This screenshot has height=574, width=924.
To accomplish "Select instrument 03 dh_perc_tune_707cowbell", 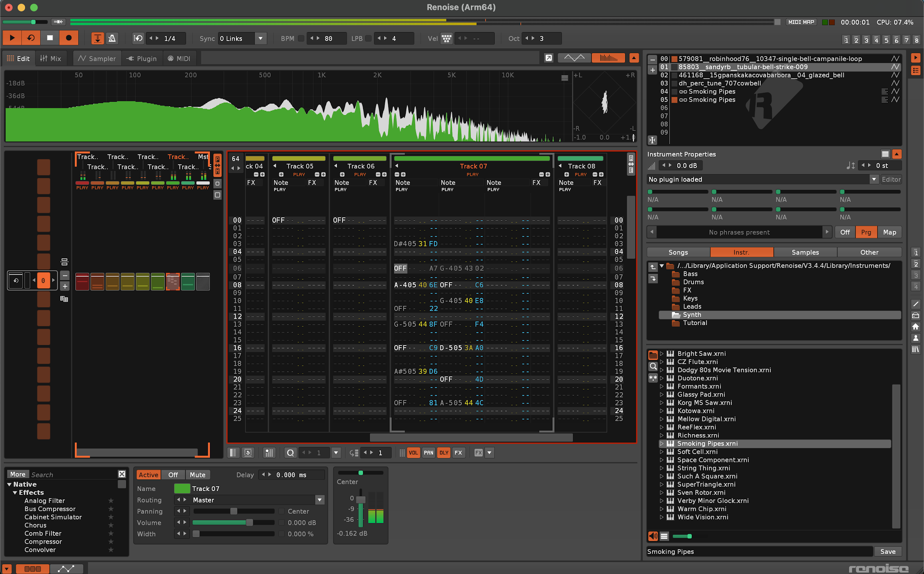I will coord(719,83).
